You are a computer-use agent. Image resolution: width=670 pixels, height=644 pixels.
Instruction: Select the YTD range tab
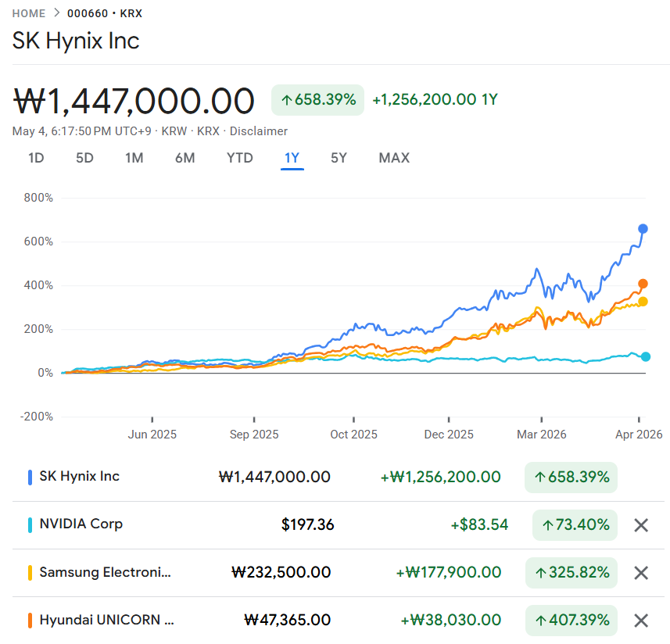click(x=240, y=158)
